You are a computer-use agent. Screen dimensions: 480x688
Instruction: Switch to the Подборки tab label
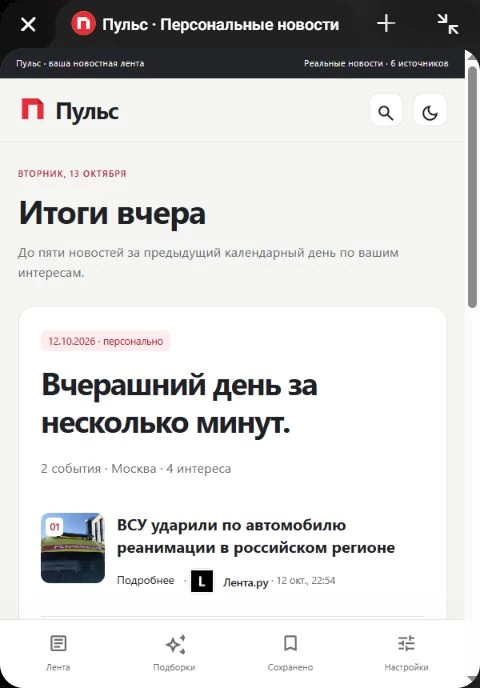point(174,667)
